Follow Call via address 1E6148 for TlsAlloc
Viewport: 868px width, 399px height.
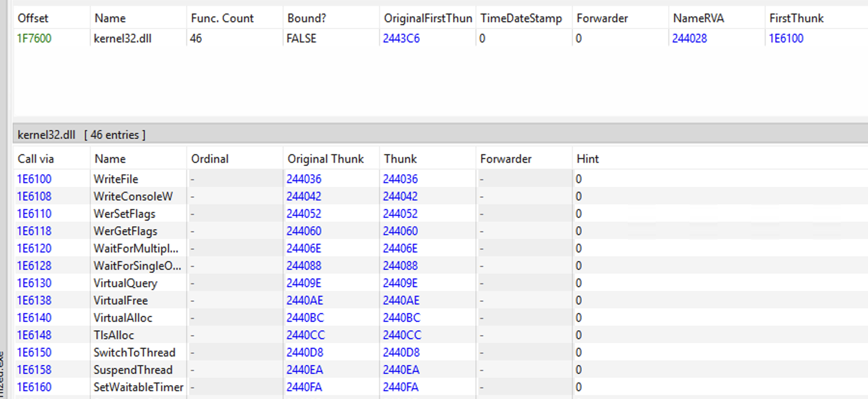click(34, 335)
